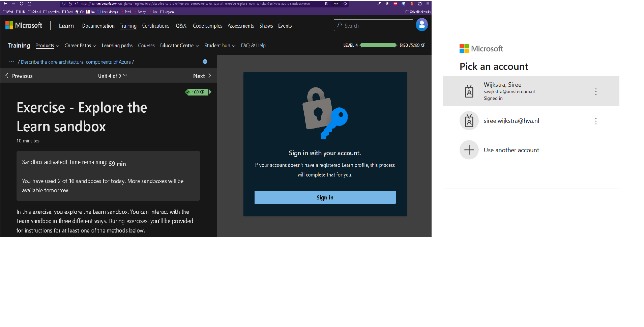Viewport: 644px width, 327px height.
Task: Expand the Career Paths dropdown
Action: [x=80, y=46]
